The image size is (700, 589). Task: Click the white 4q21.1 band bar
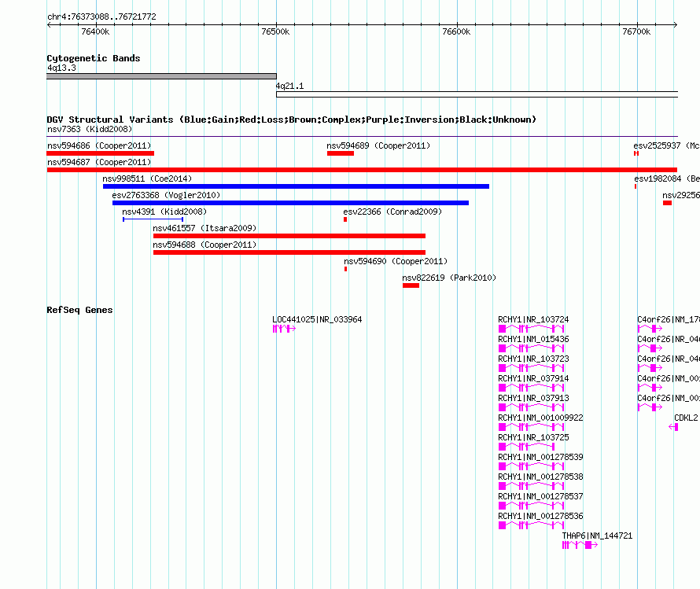477,94
